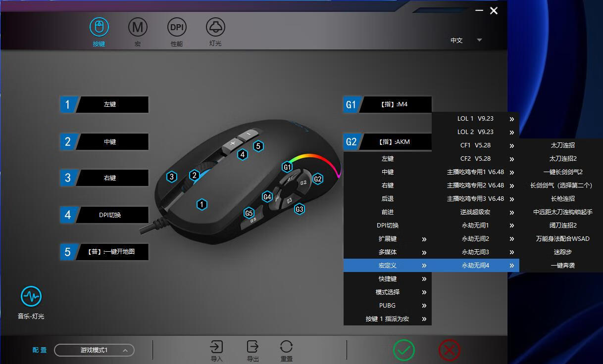Open the 游戏模式1 profile dropdown
The height and width of the screenshot is (364, 603).
click(x=94, y=350)
